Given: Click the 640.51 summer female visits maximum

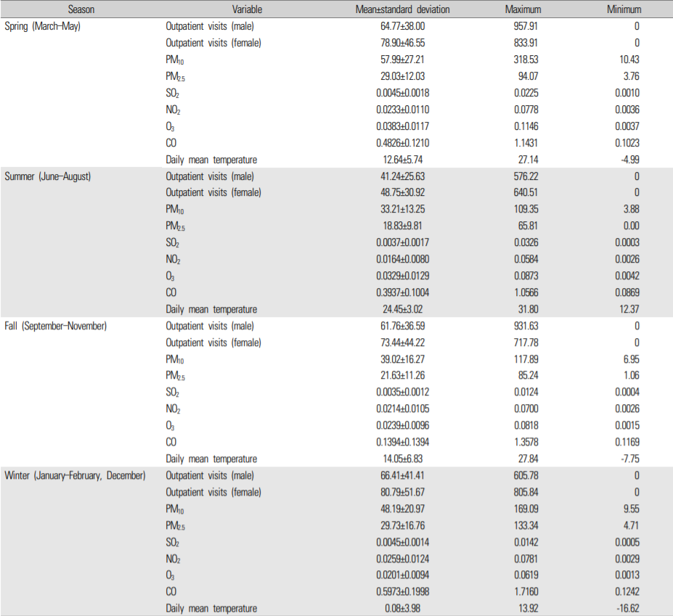Looking at the screenshot, I should coord(523,193).
